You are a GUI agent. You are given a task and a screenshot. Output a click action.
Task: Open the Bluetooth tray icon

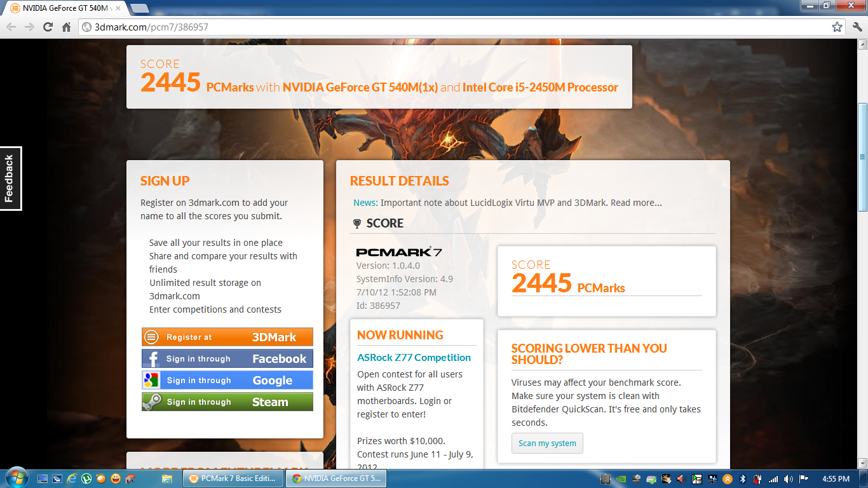click(x=743, y=478)
